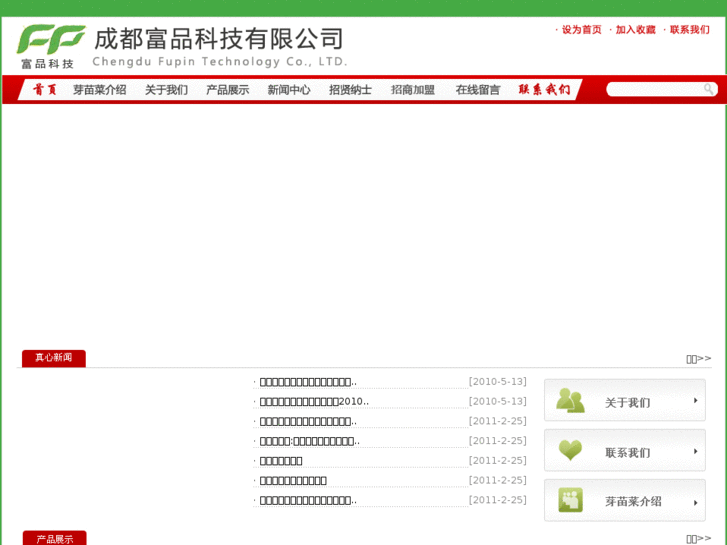Open the 首页 menu item
The width and height of the screenshot is (727, 545).
(45, 90)
